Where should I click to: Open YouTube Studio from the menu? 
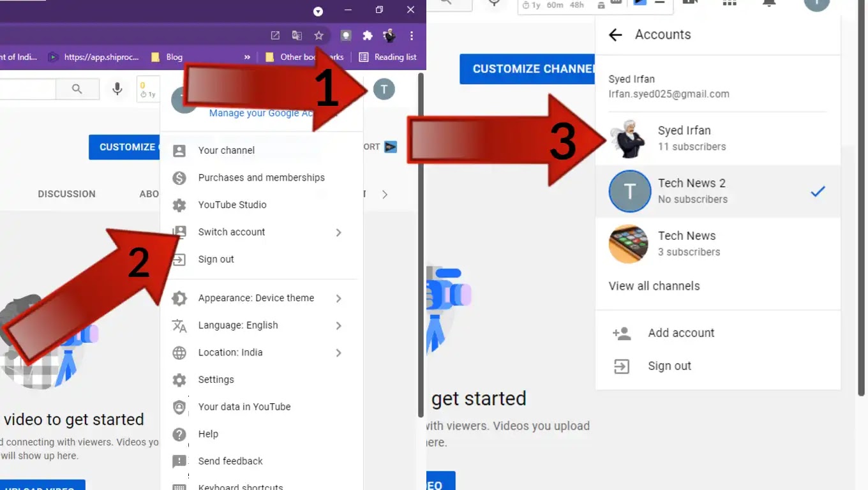tap(262, 205)
